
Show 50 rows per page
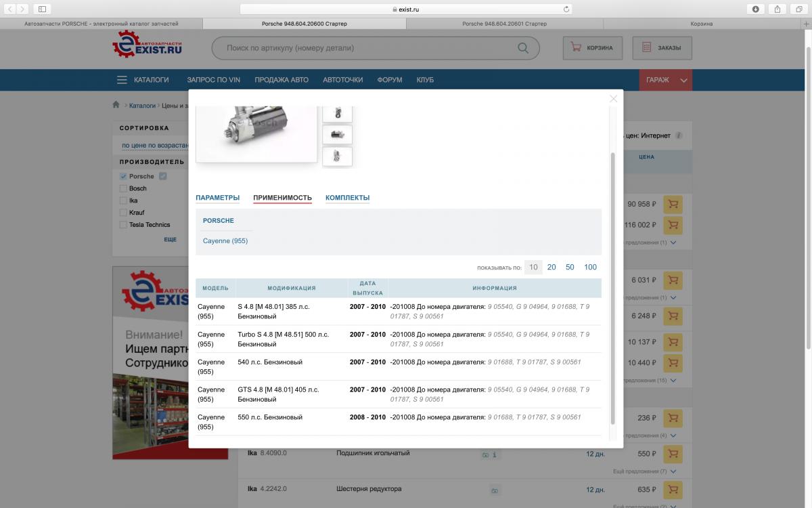tap(570, 267)
